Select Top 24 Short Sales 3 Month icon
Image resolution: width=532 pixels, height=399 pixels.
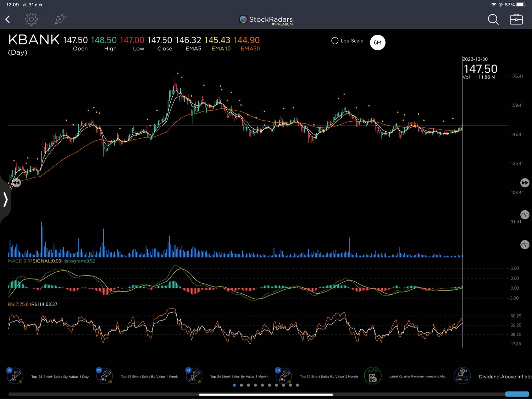pos(283,376)
